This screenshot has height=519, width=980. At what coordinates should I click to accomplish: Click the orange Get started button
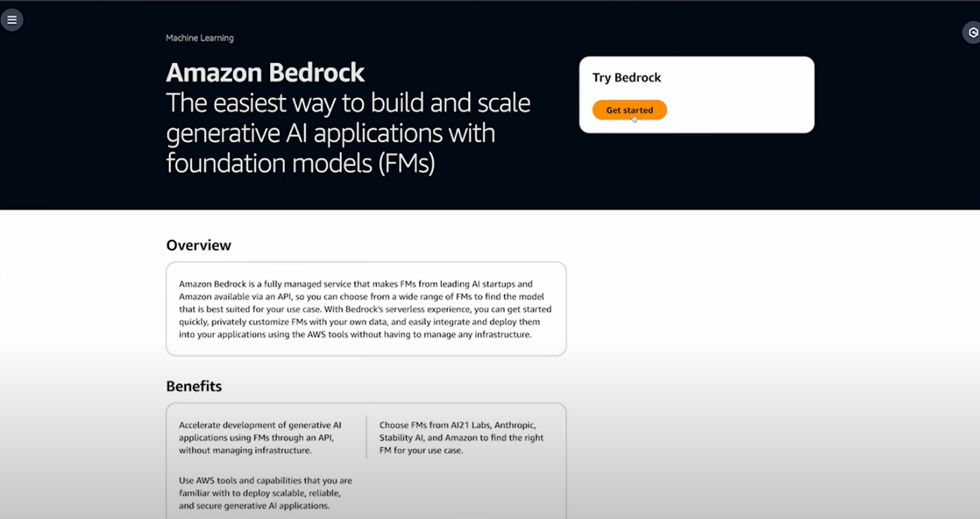coord(630,110)
